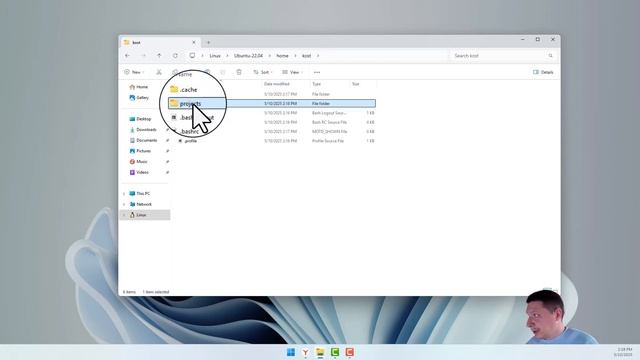Delete the selected item with trash icon
640x360 pixels.
[x=239, y=72]
